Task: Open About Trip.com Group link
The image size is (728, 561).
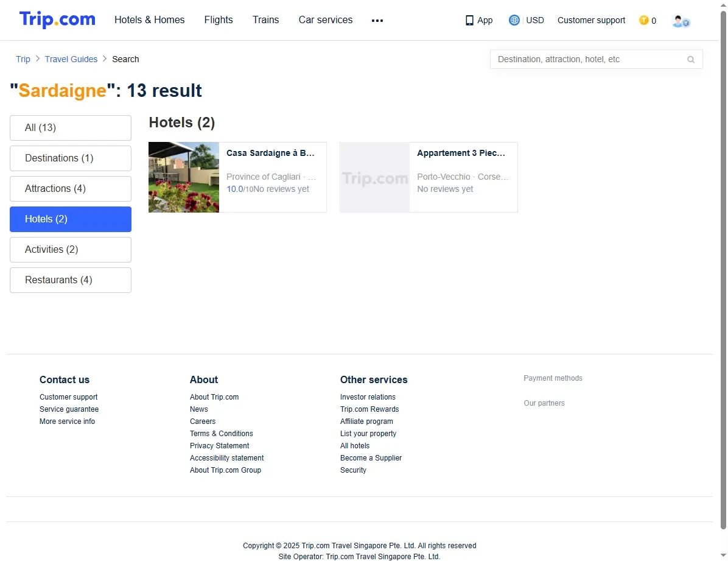Action: coord(225,470)
